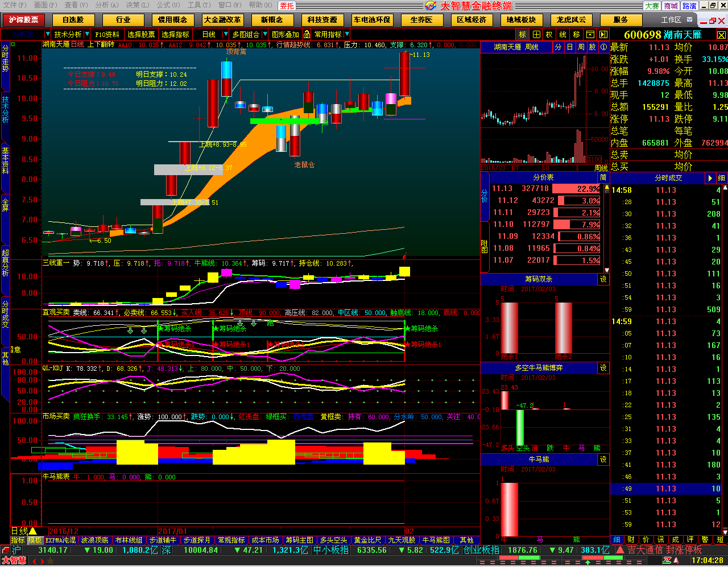
Task: Open the F10资料 button
Action: coord(107,35)
